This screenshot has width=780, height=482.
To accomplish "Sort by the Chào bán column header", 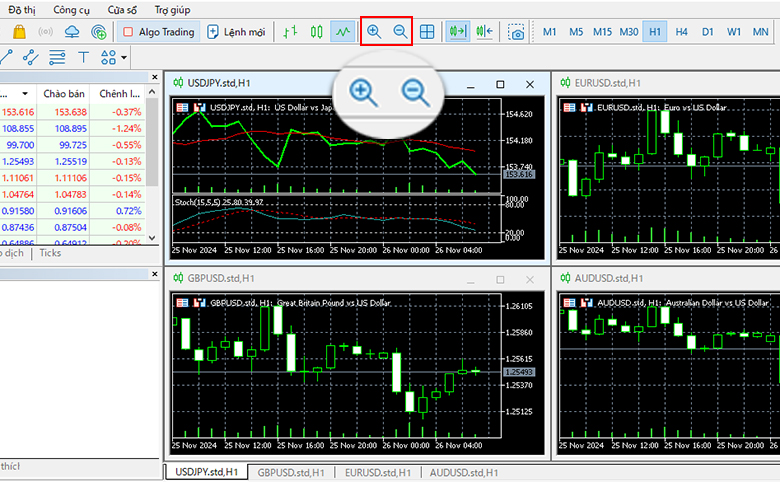I will tap(64, 94).
